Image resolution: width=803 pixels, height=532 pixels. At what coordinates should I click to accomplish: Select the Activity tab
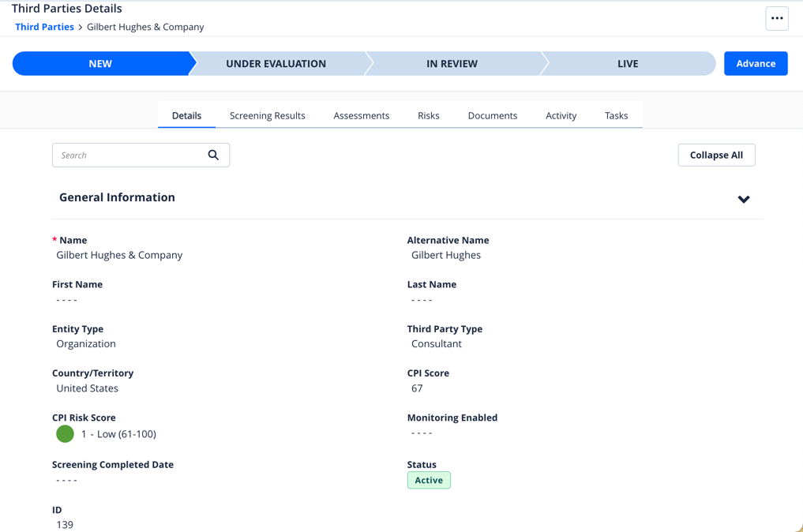(561, 115)
